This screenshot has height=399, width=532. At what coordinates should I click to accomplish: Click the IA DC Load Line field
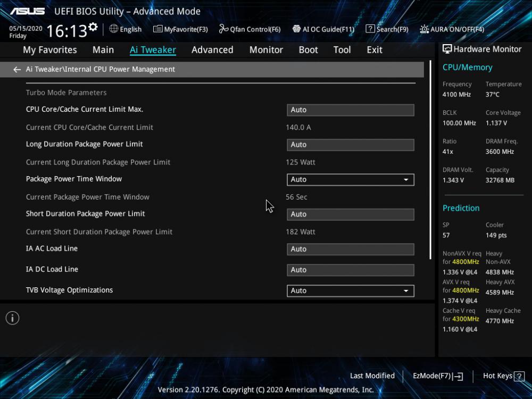351,270
